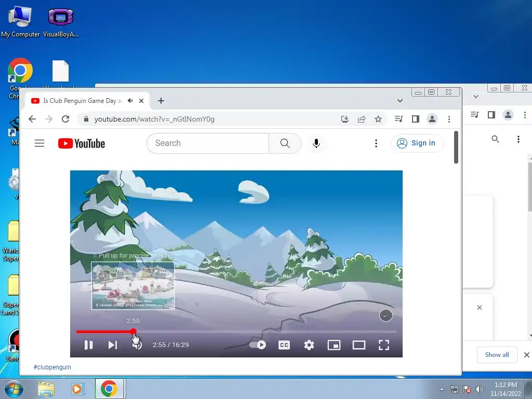Open media controls in the background Chrome window
This screenshot has height=399, width=532.
click(475, 115)
